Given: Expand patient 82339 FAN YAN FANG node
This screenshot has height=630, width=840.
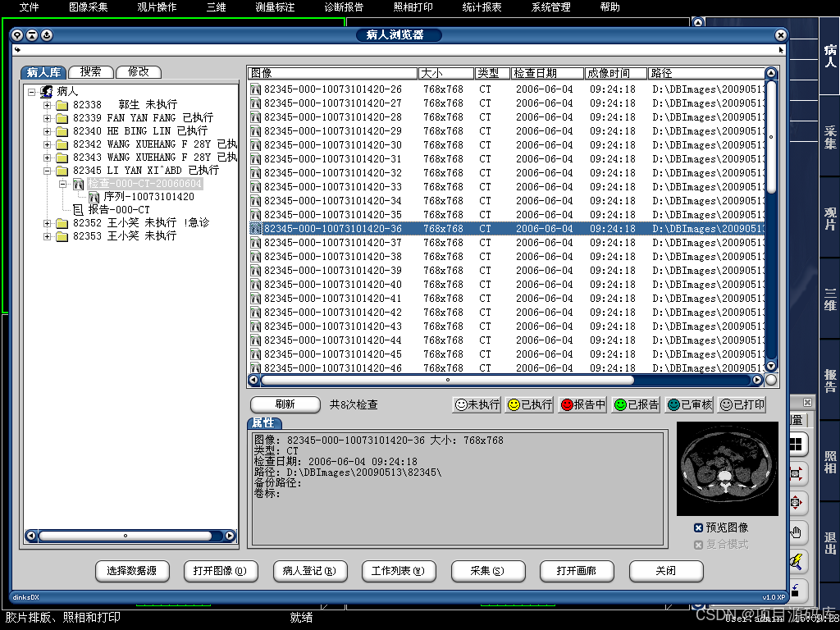Looking at the screenshot, I should point(47,118).
